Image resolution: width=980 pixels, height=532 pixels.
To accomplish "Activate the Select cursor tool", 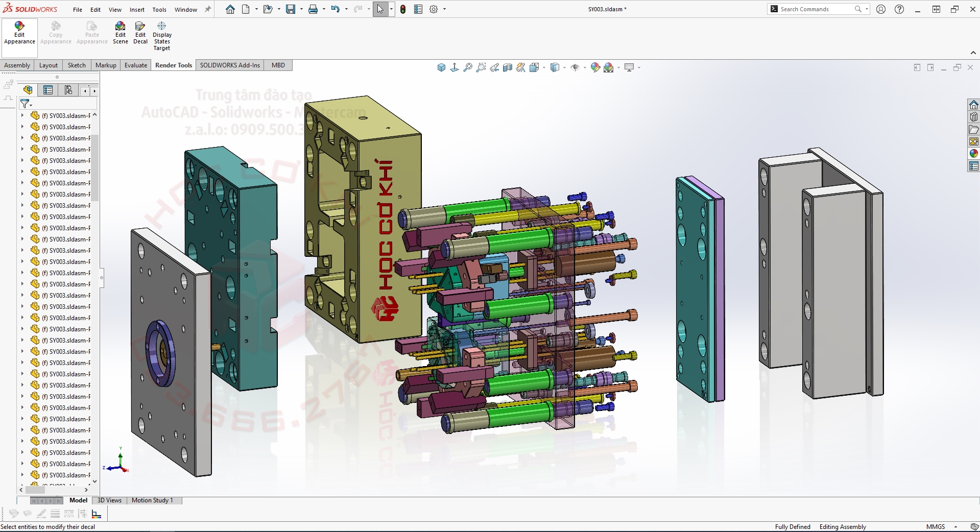I will click(x=380, y=9).
